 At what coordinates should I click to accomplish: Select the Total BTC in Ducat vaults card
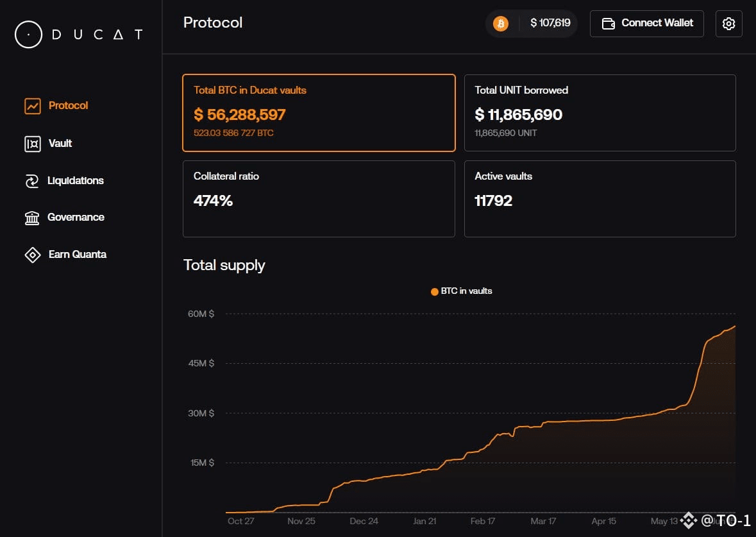(319, 113)
